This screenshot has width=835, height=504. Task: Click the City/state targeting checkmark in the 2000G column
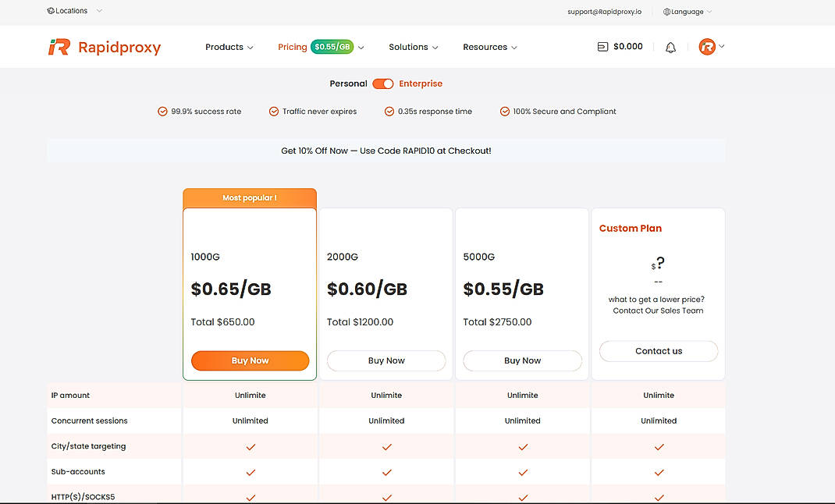coord(386,447)
